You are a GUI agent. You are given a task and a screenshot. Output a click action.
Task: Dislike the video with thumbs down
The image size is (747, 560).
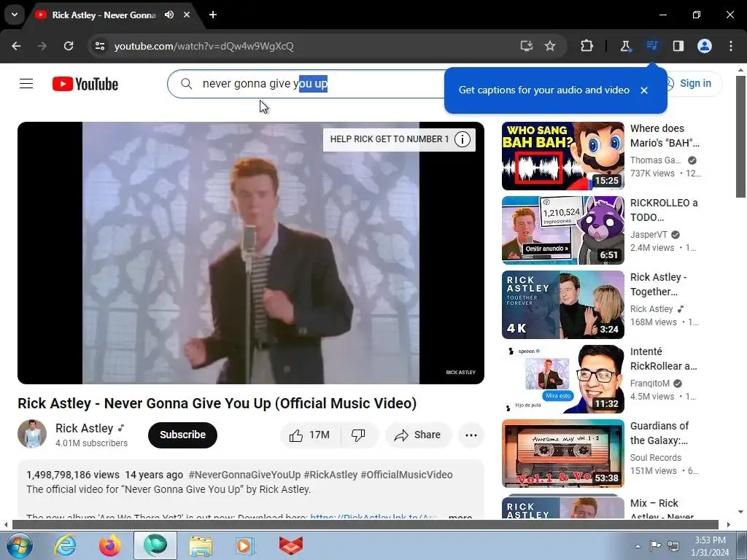[x=359, y=435]
